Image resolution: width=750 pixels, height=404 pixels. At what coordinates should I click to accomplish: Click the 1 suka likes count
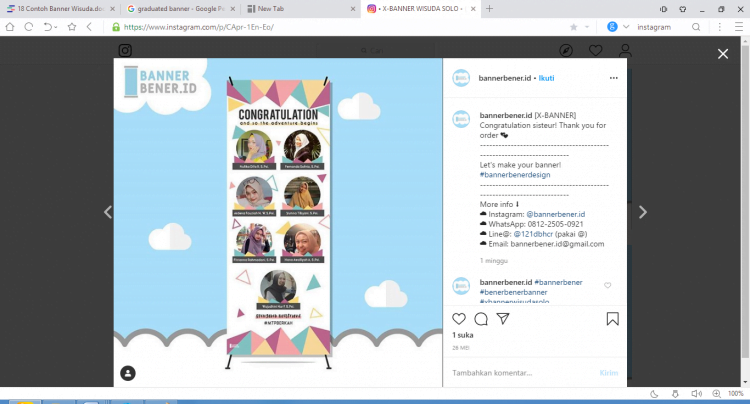coord(463,335)
